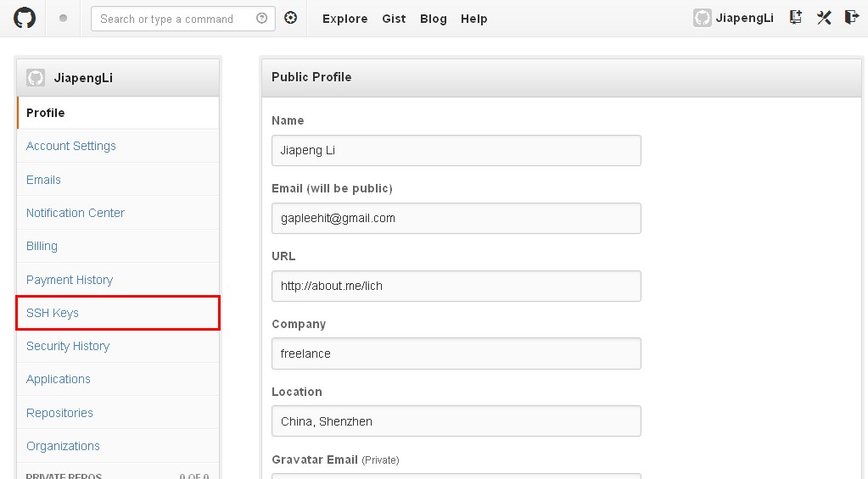Open Account Settings in the sidebar

pos(71,146)
